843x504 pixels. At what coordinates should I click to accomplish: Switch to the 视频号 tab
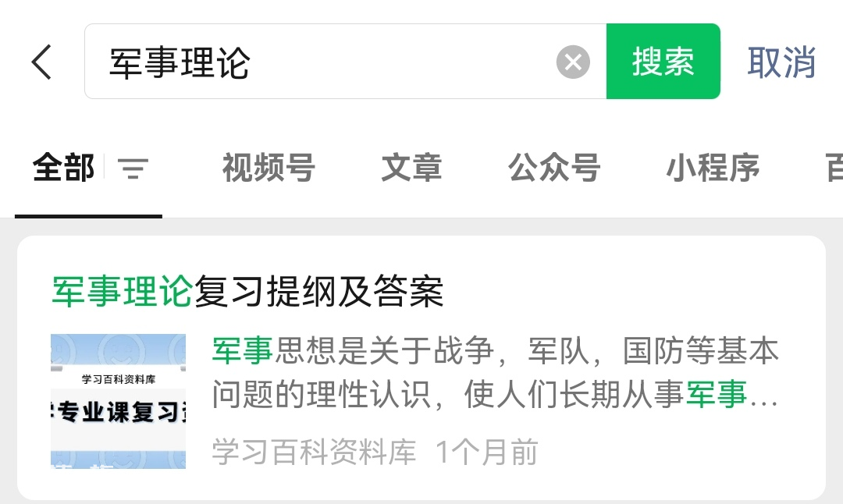point(269,168)
